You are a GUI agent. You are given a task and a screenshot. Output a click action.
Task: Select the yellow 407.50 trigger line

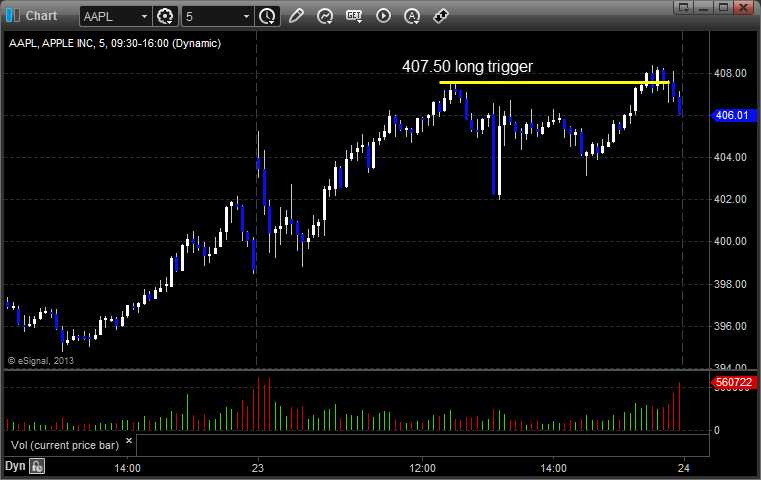(x=554, y=83)
